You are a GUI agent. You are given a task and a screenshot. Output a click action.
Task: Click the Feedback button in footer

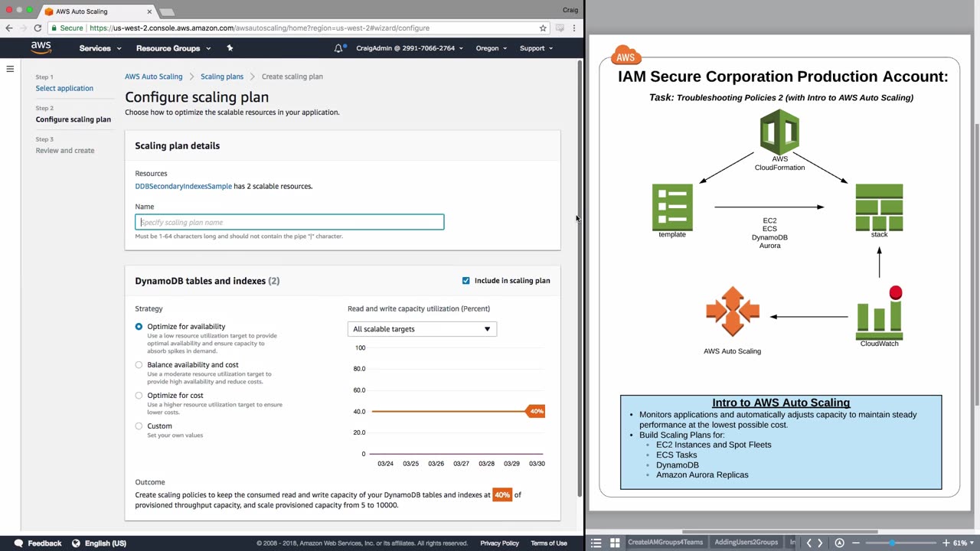[38, 543]
